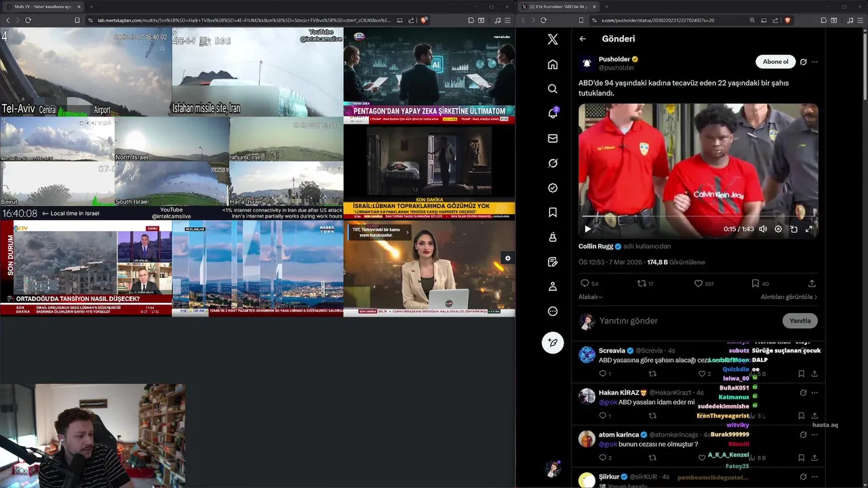Click Pusholder avatar image

pyautogui.click(x=587, y=63)
